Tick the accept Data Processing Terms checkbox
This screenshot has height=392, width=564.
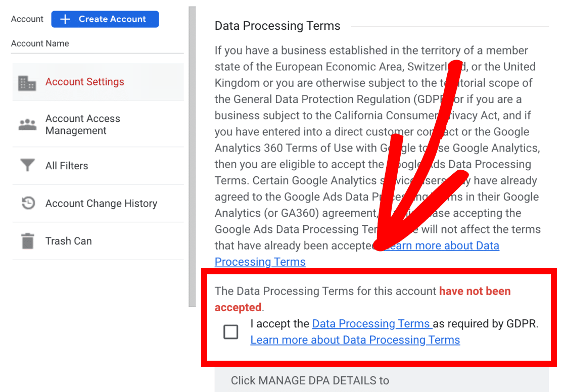[x=231, y=332]
